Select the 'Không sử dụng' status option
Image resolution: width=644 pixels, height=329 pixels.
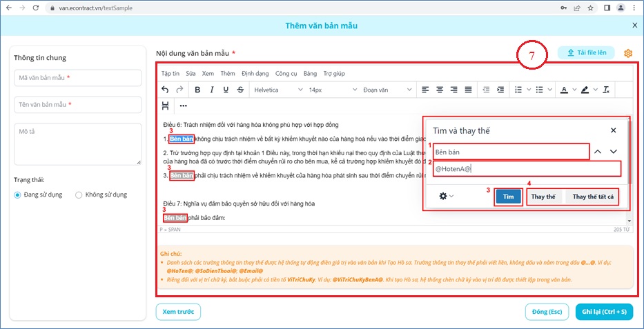tap(79, 195)
